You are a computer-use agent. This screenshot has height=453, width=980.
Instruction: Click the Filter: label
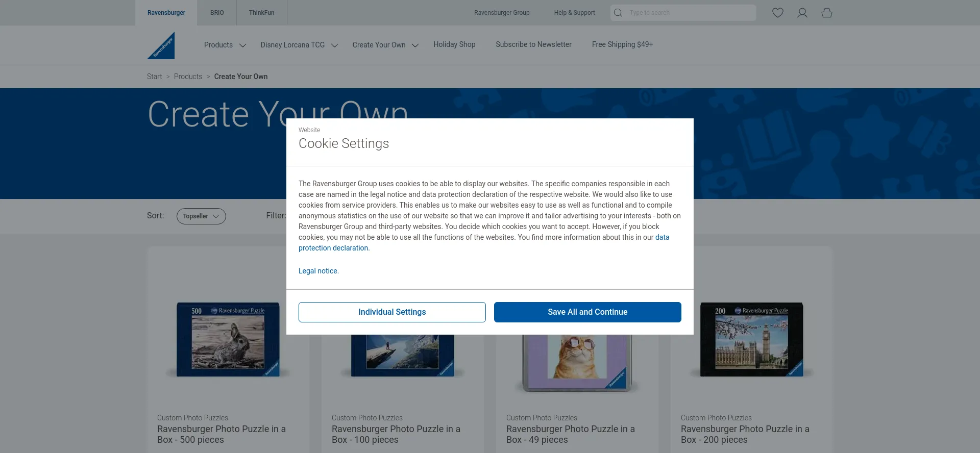pos(276,216)
